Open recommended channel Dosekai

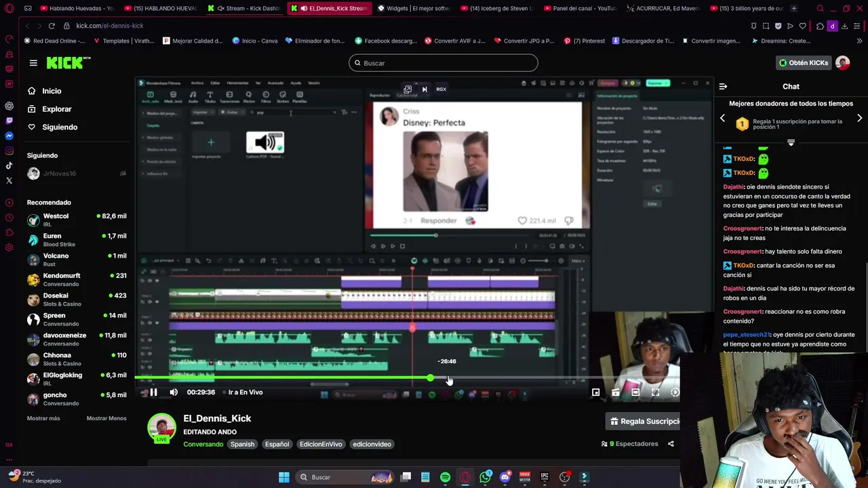77,300
